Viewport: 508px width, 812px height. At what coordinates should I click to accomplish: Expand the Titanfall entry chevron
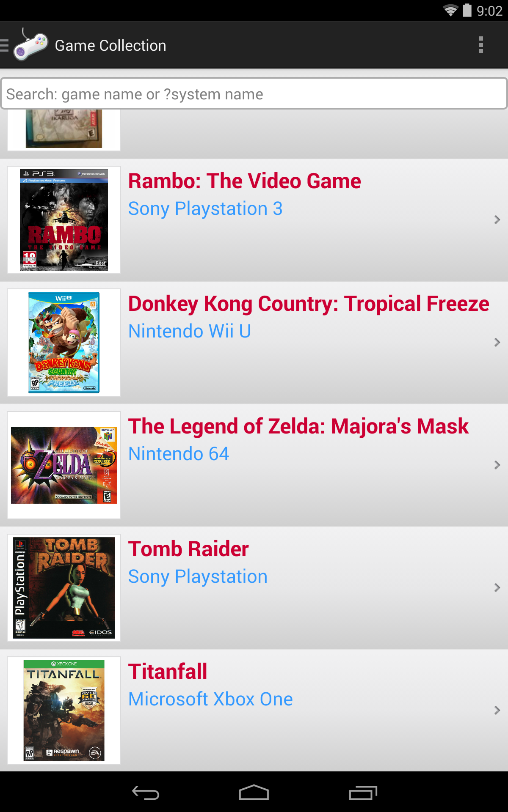click(497, 710)
